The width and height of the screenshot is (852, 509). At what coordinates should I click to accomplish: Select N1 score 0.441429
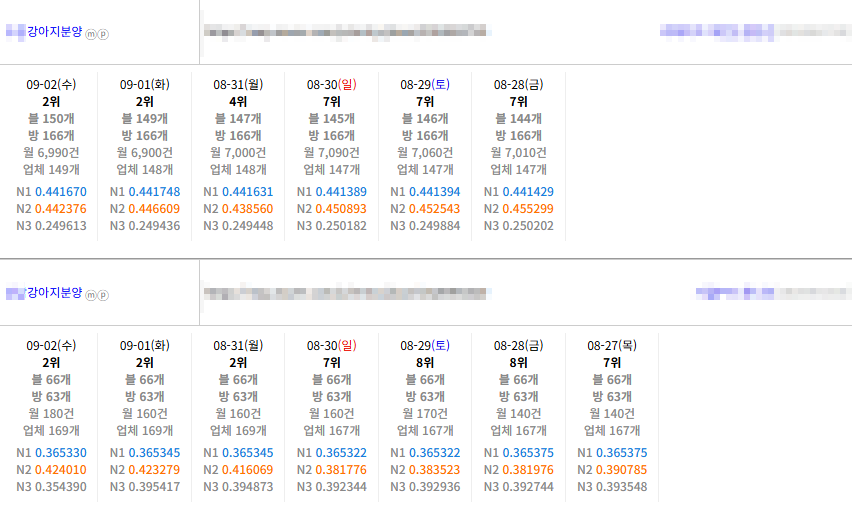point(528,192)
